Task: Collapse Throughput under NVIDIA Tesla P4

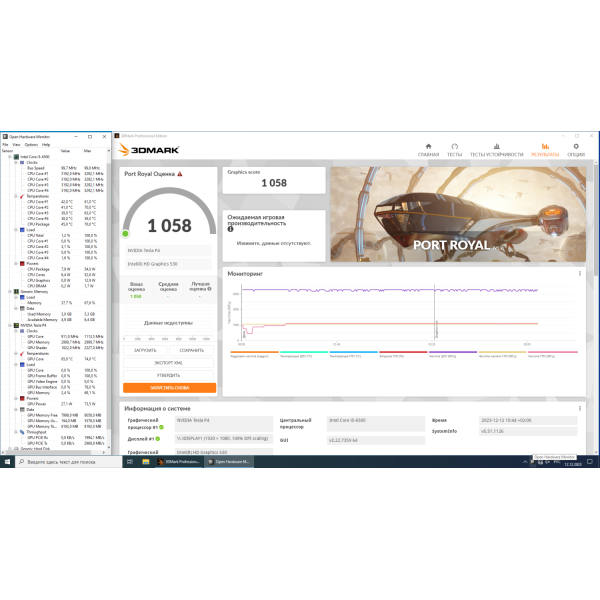Action: coord(16,432)
